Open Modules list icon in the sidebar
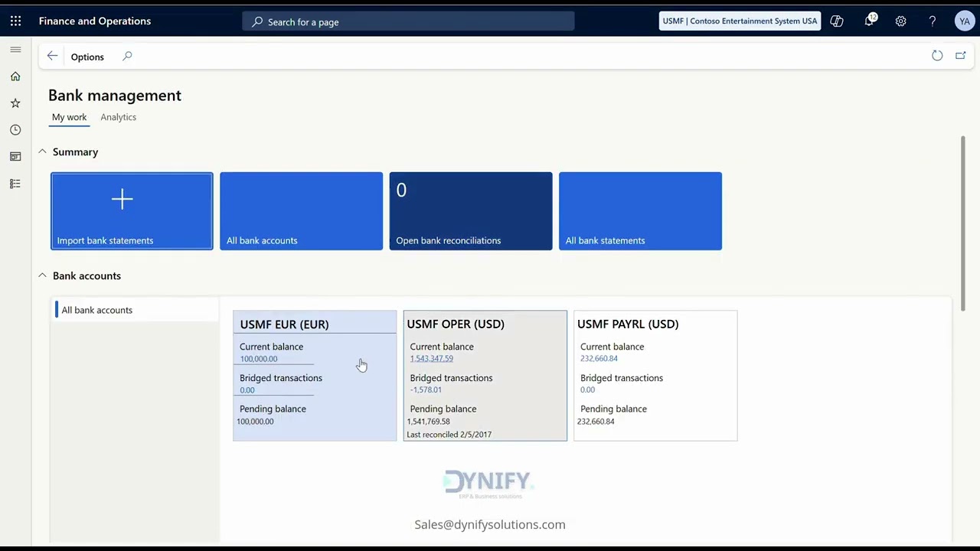The height and width of the screenshot is (551, 980). (15, 184)
